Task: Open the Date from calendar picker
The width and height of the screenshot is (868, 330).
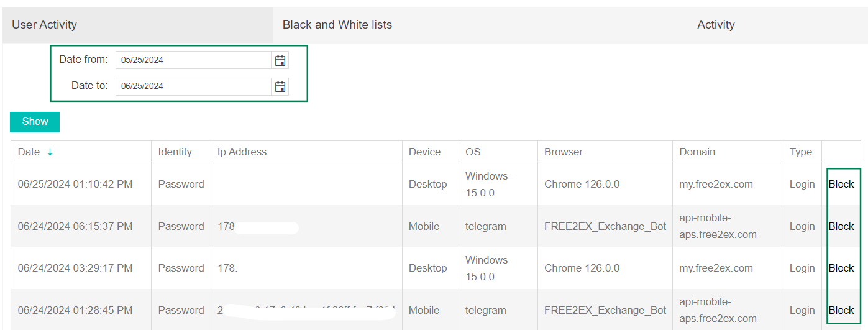Action: 280,60
